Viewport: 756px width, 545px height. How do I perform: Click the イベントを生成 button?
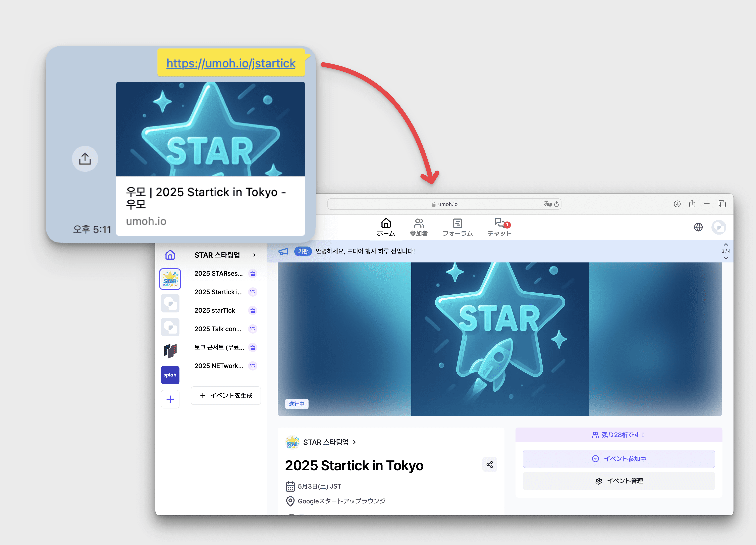(226, 396)
